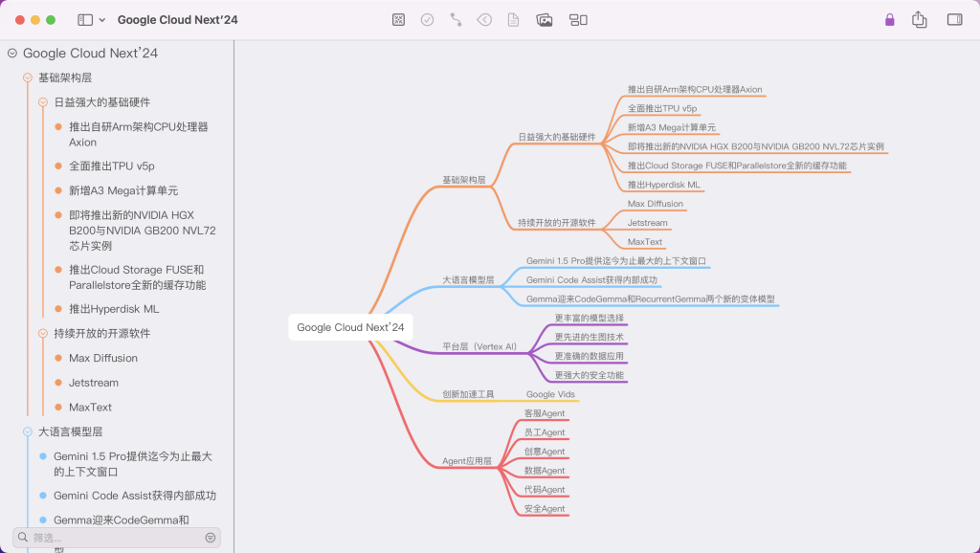Click the layout style icon in toolbar
The width and height of the screenshot is (980, 553).
(x=578, y=20)
